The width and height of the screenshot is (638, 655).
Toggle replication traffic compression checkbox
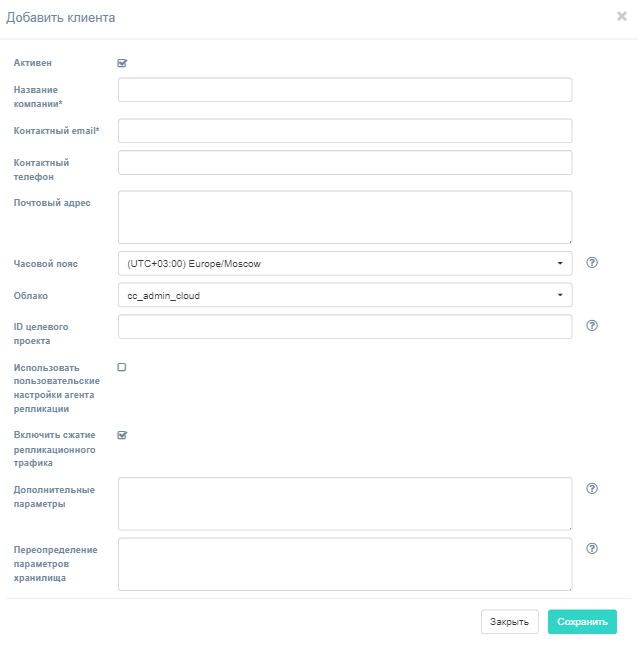(x=122, y=435)
